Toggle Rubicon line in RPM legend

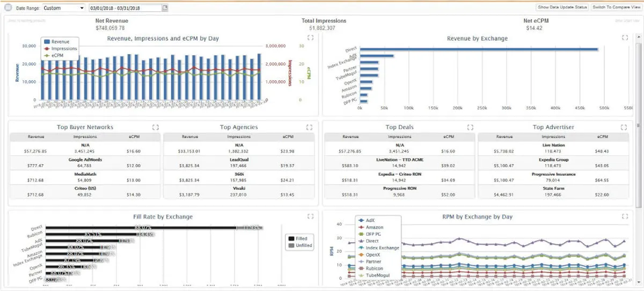coord(370,268)
